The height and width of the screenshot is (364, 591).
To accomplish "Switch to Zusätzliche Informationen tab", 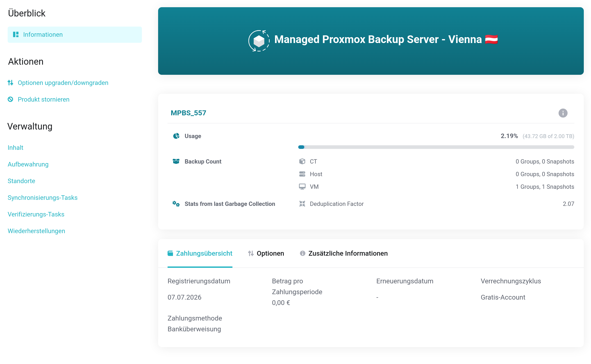I will (x=344, y=253).
